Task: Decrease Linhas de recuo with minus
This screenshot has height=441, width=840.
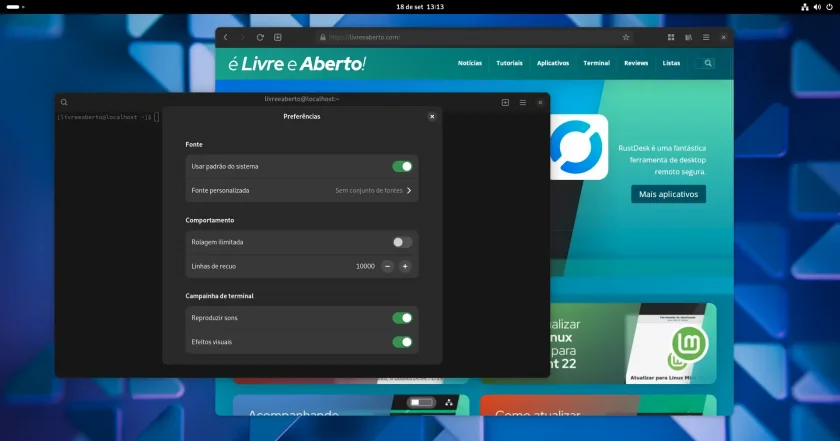Action: pyautogui.click(x=387, y=266)
